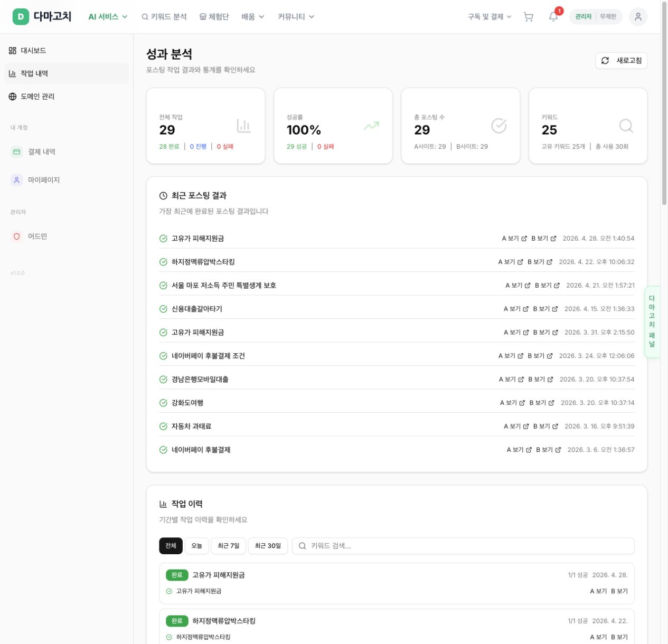Open 체험단 from top navigation
The image size is (668, 644).
(x=214, y=17)
